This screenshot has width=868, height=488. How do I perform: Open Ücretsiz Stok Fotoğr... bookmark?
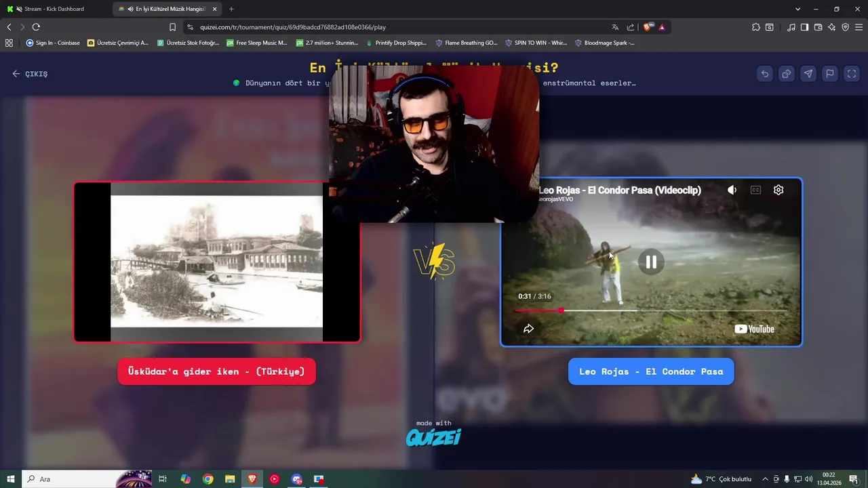point(188,43)
